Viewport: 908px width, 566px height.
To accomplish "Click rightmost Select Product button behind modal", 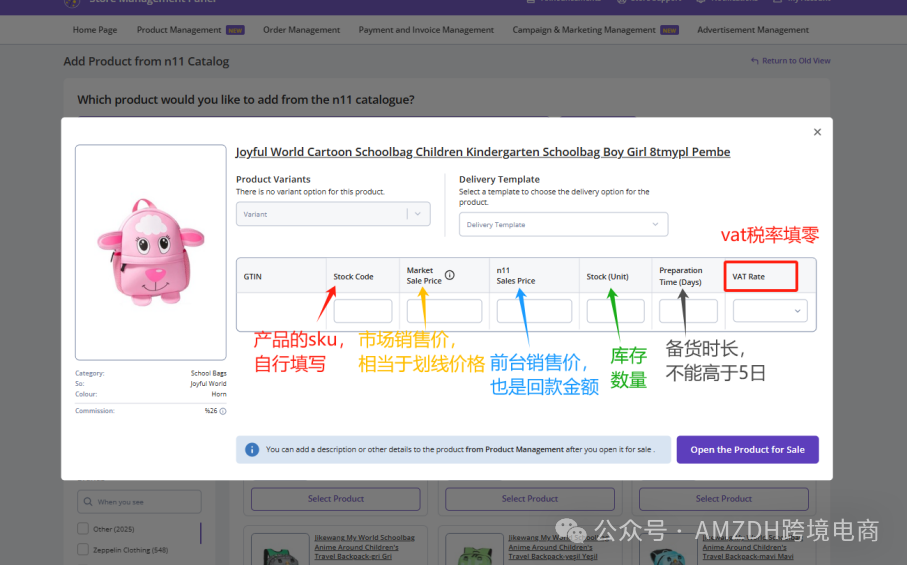I will click(724, 498).
